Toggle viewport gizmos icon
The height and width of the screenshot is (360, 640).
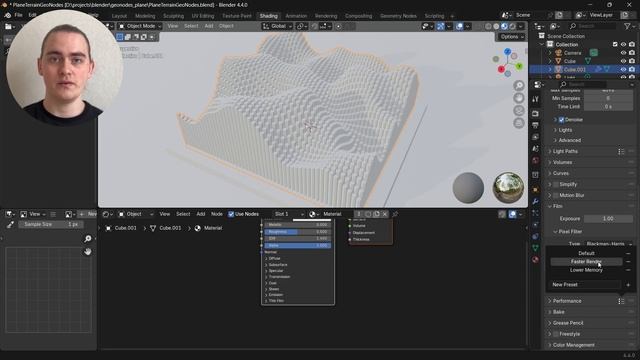(441, 26)
